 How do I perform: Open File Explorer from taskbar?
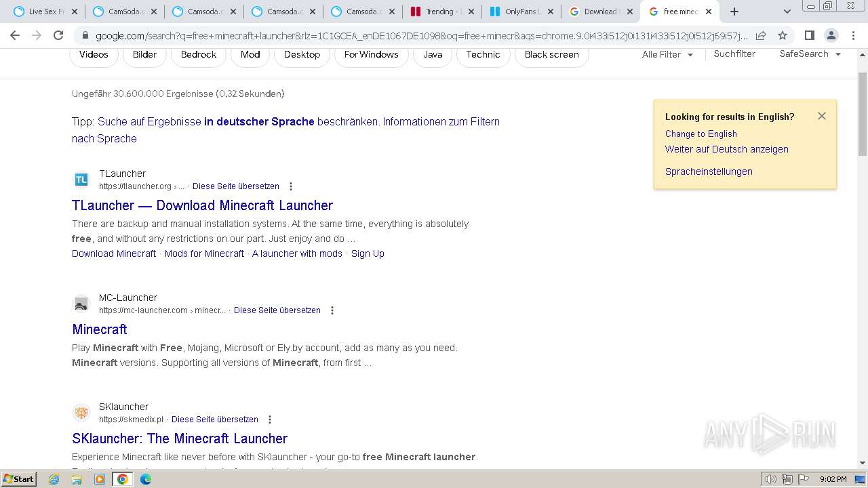(x=77, y=479)
